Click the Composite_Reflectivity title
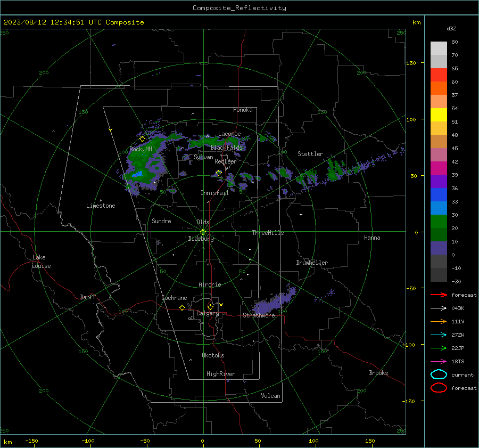The image size is (479, 448). click(239, 8)
